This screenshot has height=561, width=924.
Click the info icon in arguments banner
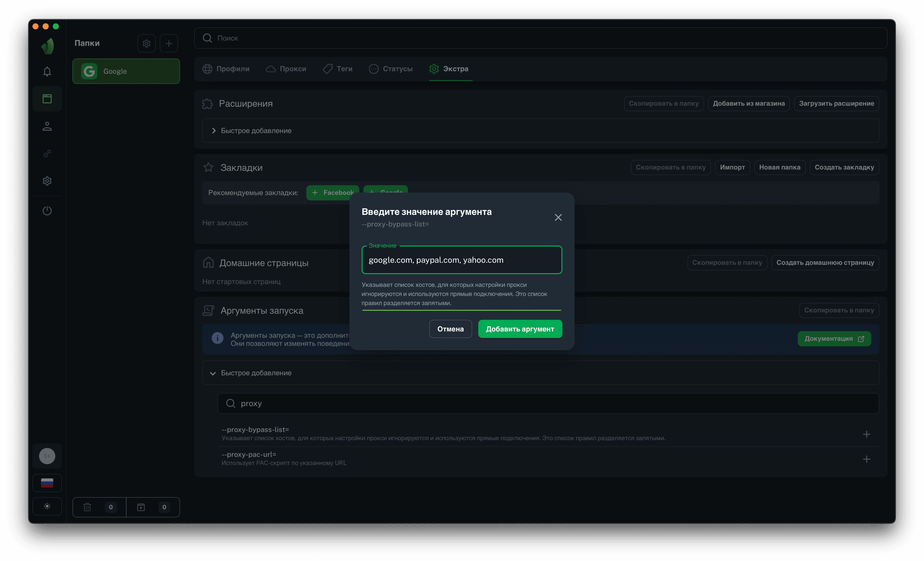tap(217, 338)
